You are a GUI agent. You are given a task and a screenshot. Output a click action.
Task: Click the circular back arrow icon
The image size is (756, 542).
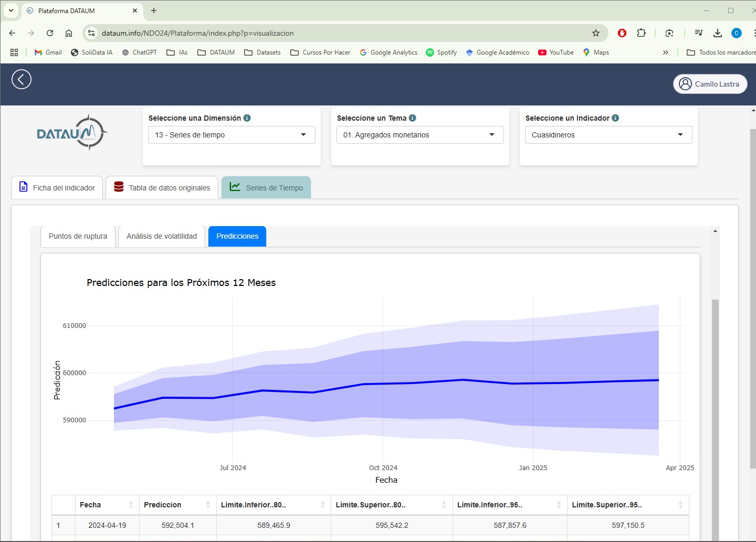22,79
